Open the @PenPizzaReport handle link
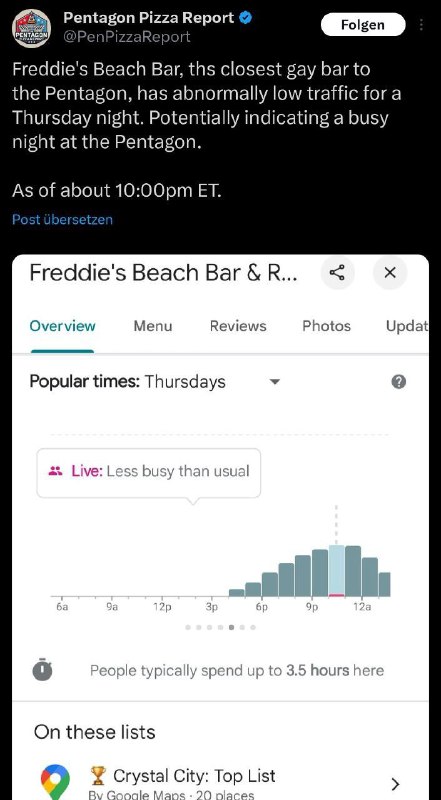This screenshot has height=800, width=441. (127, 37)
